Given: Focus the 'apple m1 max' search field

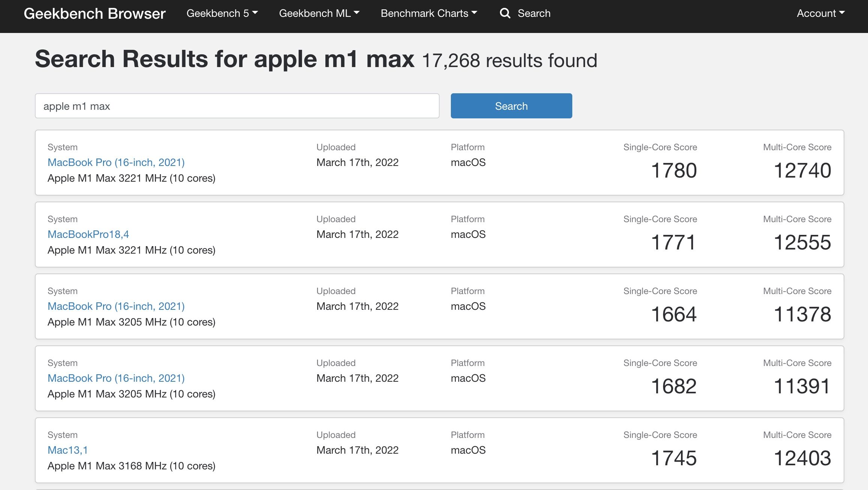Looking at the screenshot, I should [237, 106].
